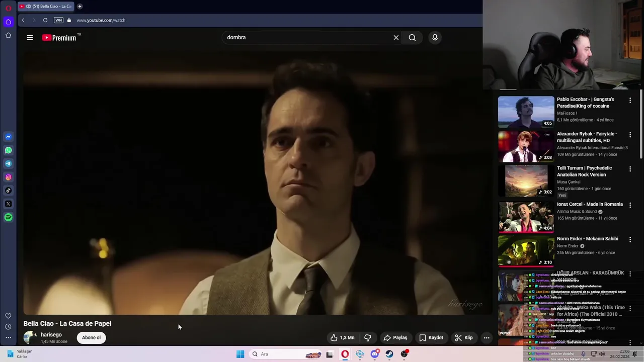Open options menu for Ionut Cercel video
644x362 pixels.
pyautogui.click(x=630, y=205)
